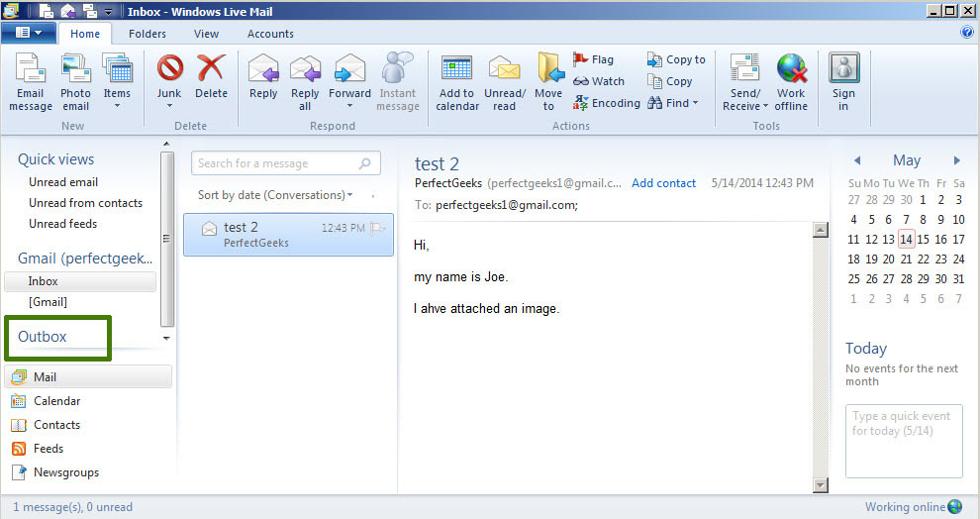Click folder pane scrollbar up arrow
The image size is (980, 519).
pos(166,145)
